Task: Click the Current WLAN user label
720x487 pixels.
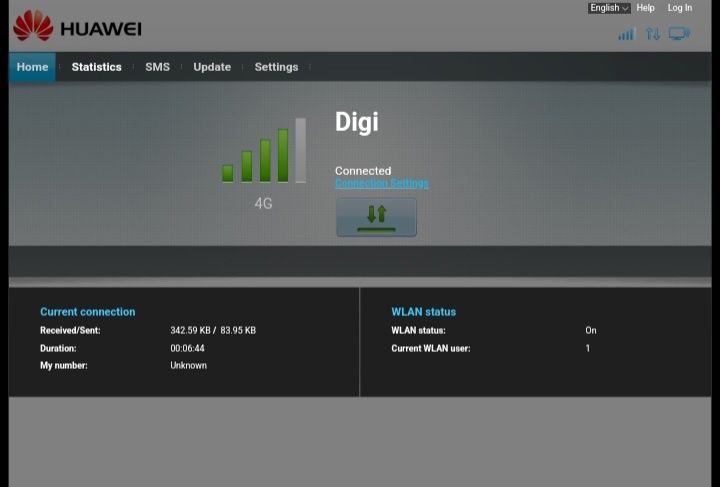Action: click(x=431, y=348)
